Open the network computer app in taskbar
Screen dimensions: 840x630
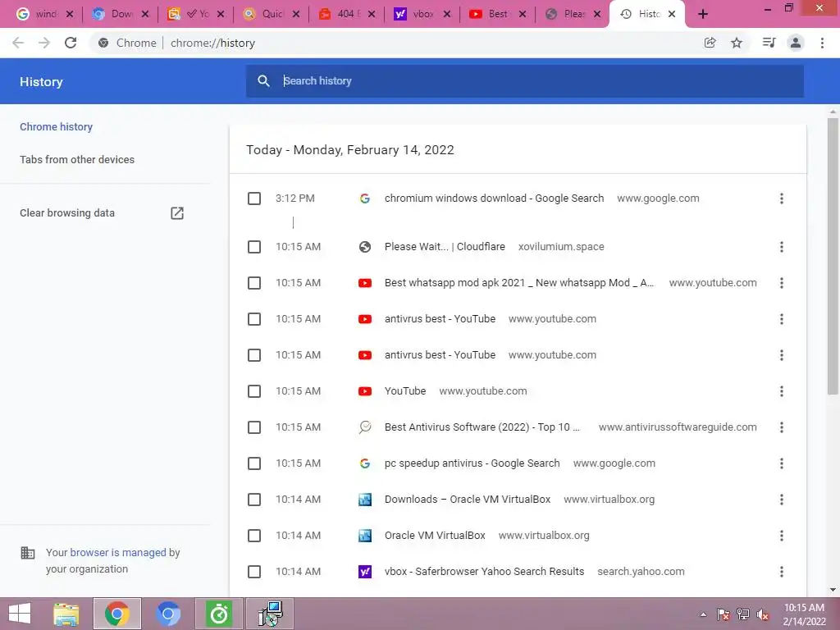point(270,614)
